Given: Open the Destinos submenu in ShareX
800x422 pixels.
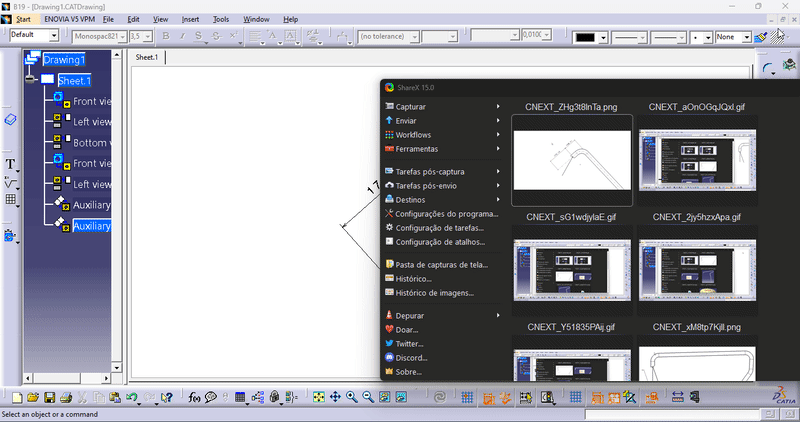Looking at the screenshot, I should click(x=442, y=200).
